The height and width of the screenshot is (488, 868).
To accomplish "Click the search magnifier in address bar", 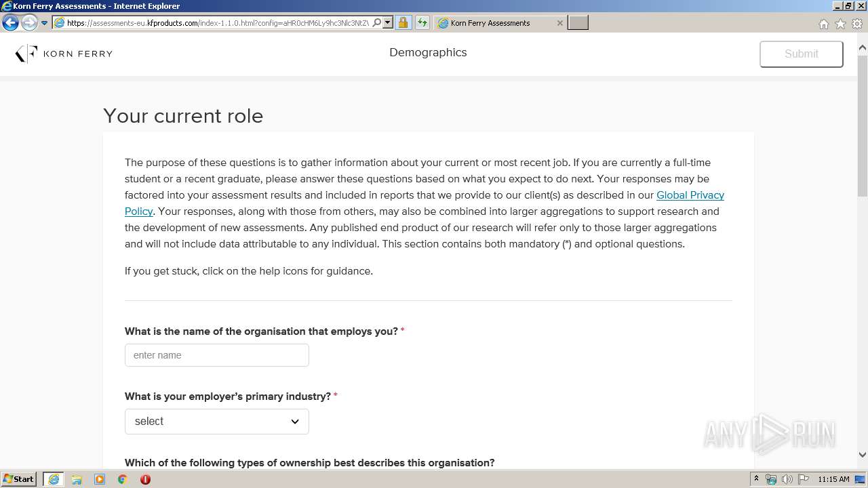I will point(377,23).
